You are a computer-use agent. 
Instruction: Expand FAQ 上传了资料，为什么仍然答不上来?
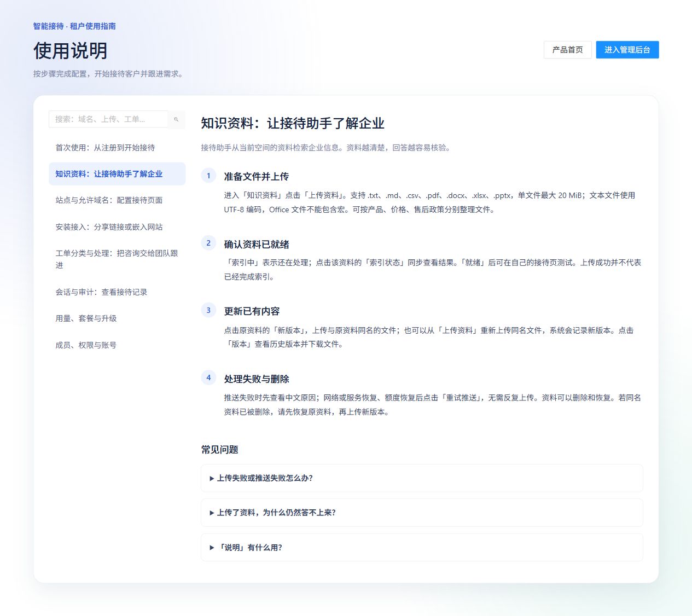point(422,513)
